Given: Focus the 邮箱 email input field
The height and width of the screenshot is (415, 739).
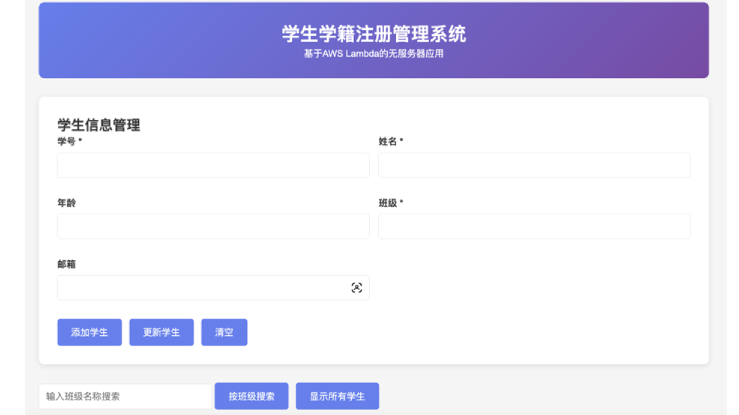Looking at the screenshot, I should point(200,288).
